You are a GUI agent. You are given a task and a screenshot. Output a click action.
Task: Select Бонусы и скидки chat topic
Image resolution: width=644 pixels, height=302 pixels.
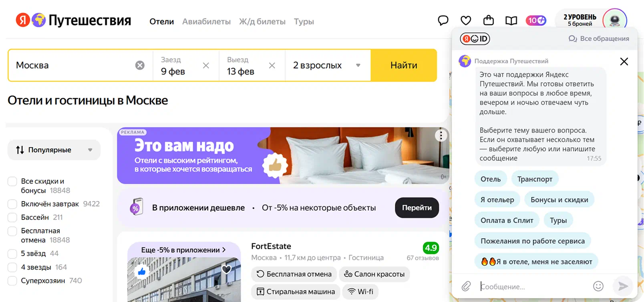point(559,200)
